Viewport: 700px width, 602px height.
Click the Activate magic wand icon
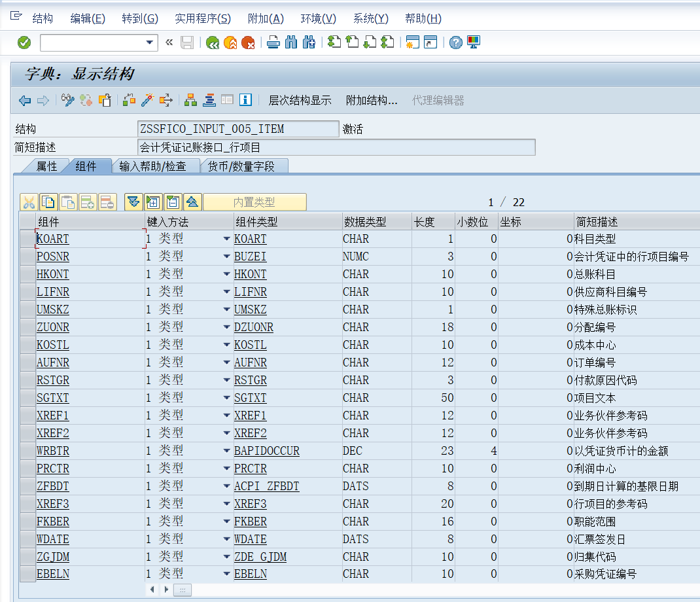[147, 100]
